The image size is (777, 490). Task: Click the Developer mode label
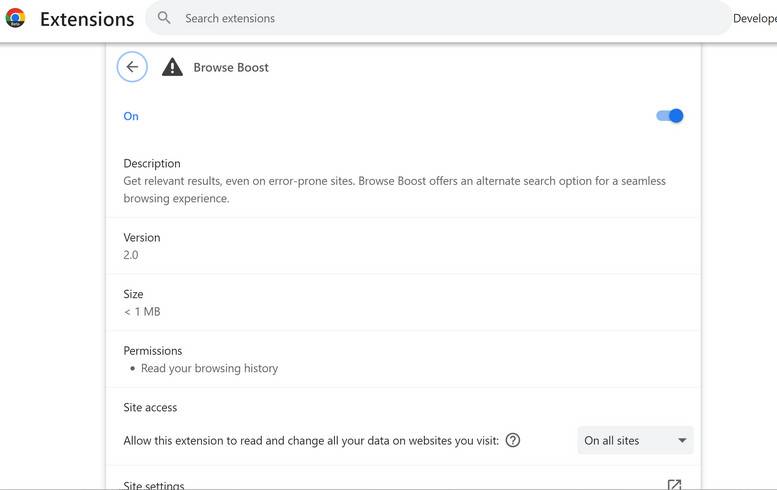click(x=754, y=18)
